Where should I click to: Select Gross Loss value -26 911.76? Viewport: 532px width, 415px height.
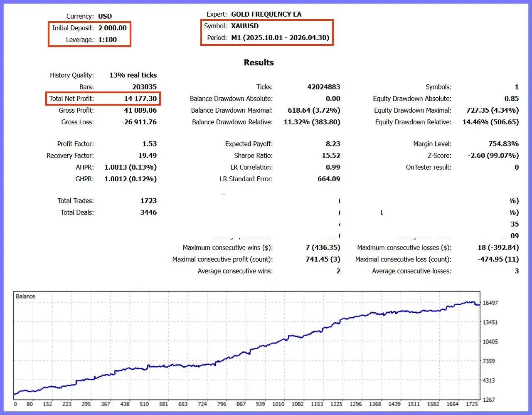click(x=139, y=122)
